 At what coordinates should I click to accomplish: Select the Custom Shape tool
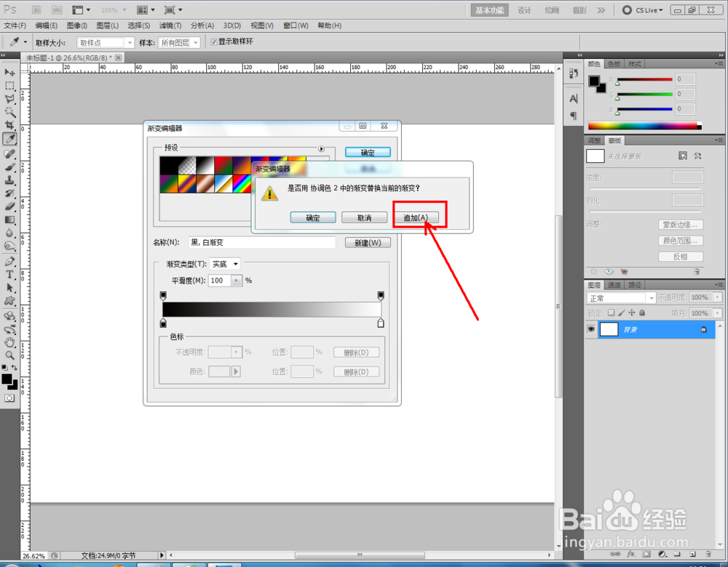click(x=9, y=301)
